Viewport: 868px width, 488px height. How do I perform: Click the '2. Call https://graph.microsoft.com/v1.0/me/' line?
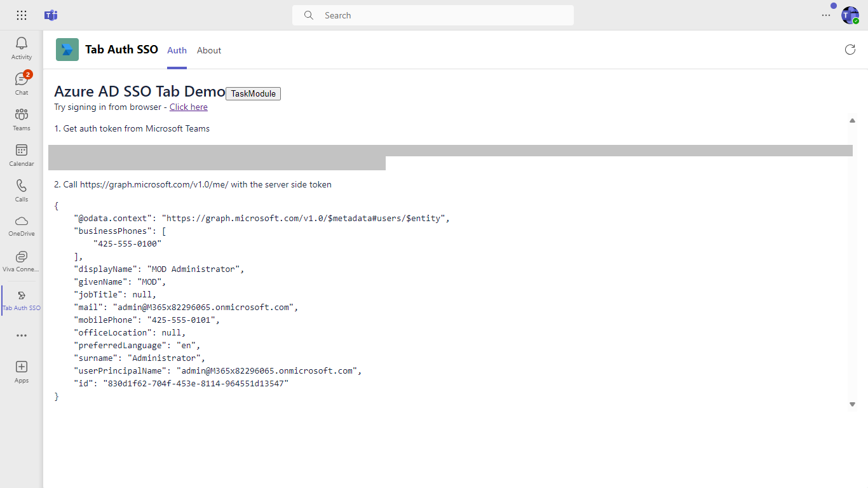(x=193, y=184)
